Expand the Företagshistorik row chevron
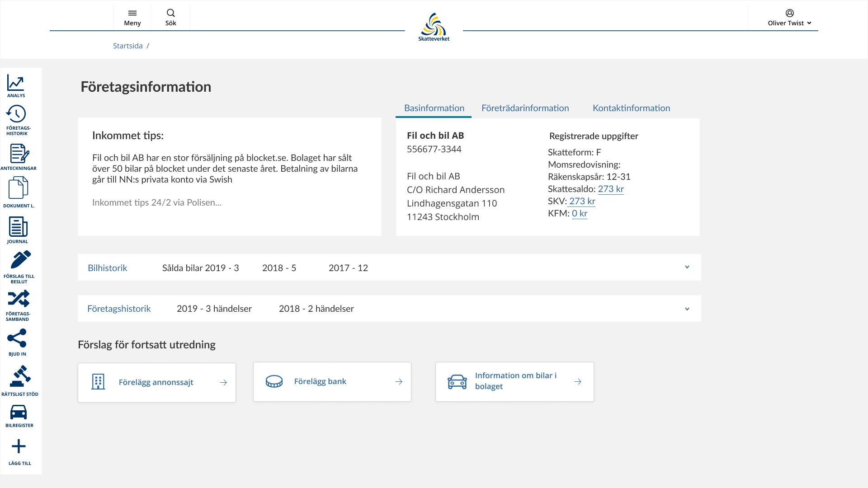The height and width of the screenshot is (488, 868). (687, 309)
